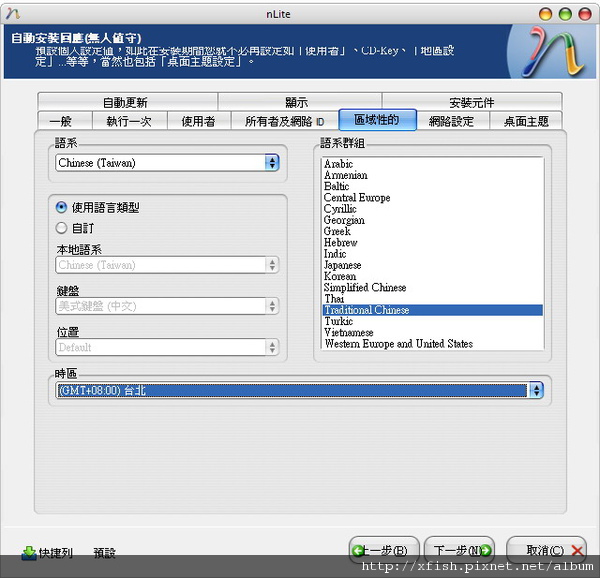Viewport: 600px width, 578px height.
Task: Switch to the 顯示 tab
Action: (300, 102)
